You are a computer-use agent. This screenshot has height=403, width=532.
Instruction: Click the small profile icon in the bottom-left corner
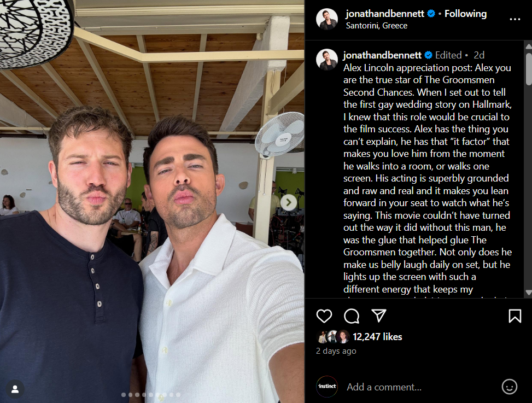click(x=15, y=389)
